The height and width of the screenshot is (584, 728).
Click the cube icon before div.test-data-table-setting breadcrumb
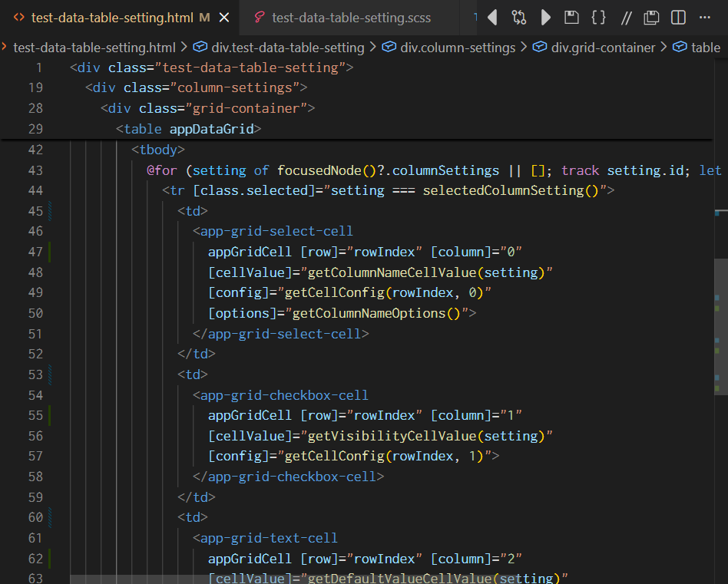[x=200, y=47]
